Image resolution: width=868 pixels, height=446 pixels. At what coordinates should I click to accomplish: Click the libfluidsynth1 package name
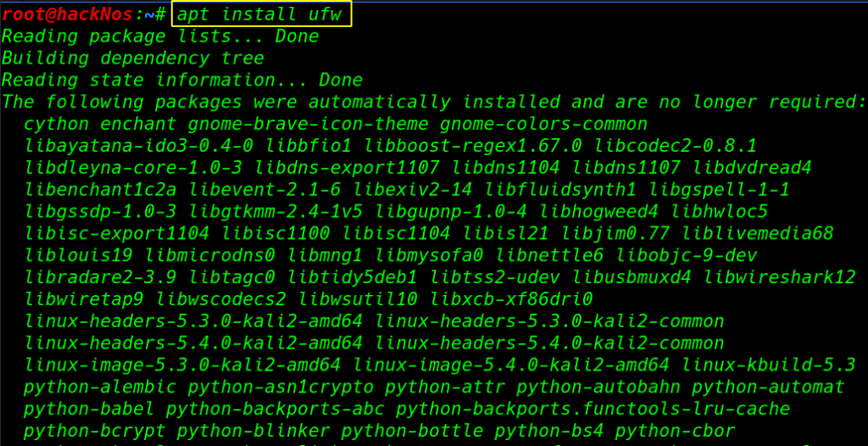[x=561, y=190]
